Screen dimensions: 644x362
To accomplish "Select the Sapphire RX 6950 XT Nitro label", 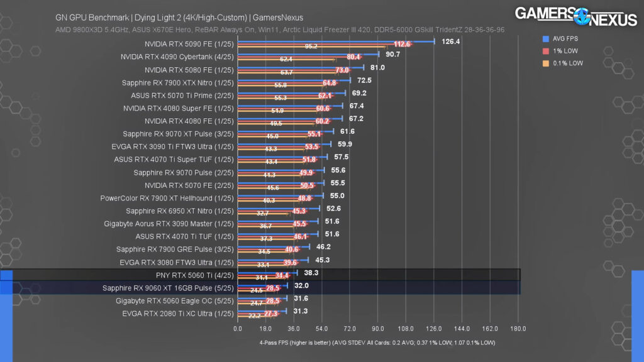I will click(x=179, y=211).
